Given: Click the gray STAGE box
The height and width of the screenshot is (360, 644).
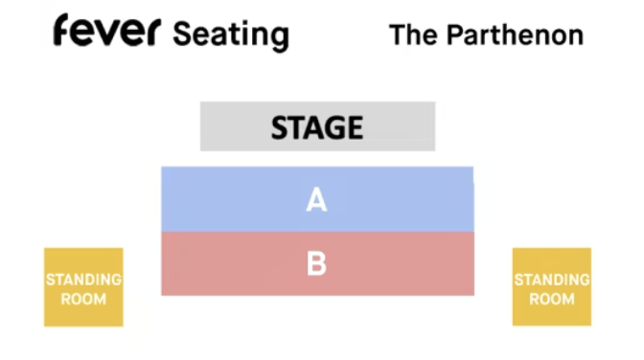Looking at the screenshot, I should tap(317, 126).
